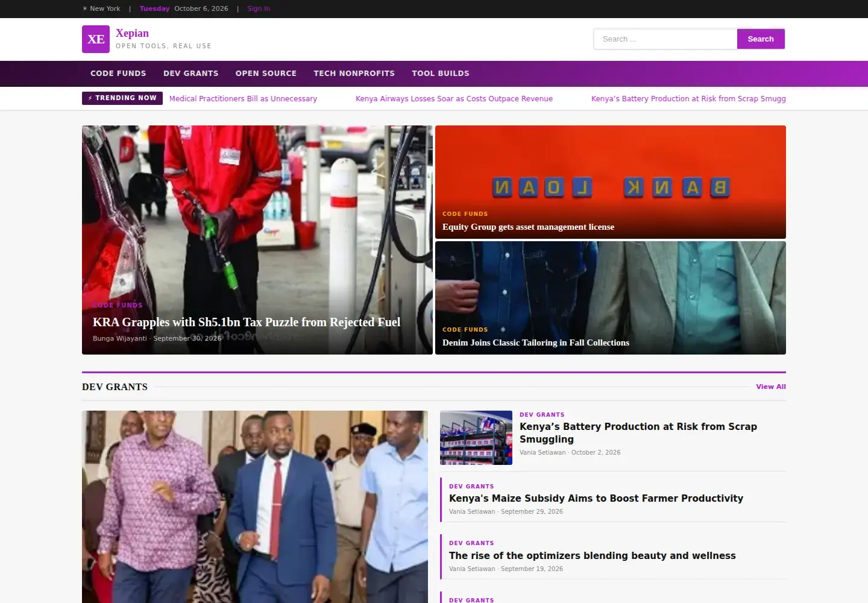Click the purple Search button
This screenshot has width=868, height=603.
point(761,39)
